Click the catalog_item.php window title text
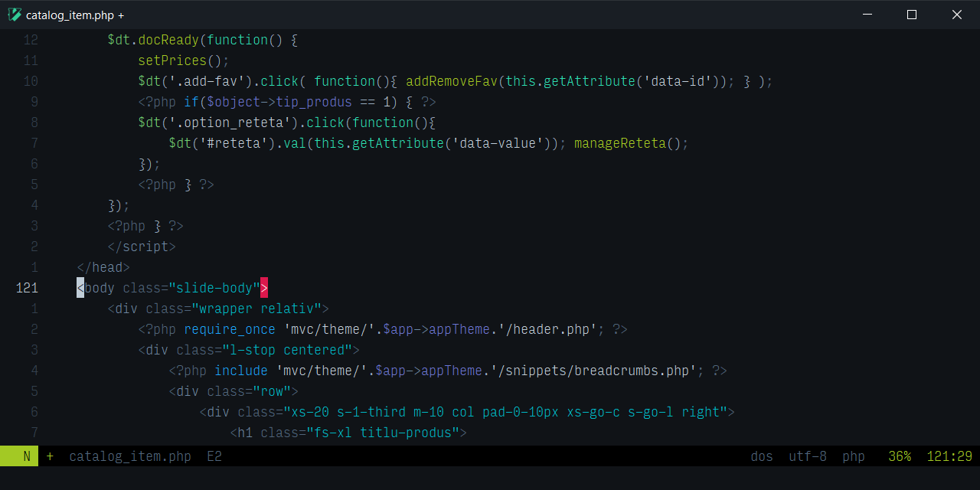The height and width of the screenshot is (490, 980). [75, 15]
